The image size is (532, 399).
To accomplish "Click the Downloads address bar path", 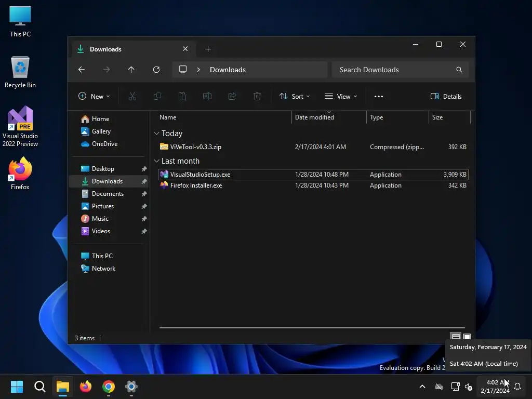I will tap(228, 70).
